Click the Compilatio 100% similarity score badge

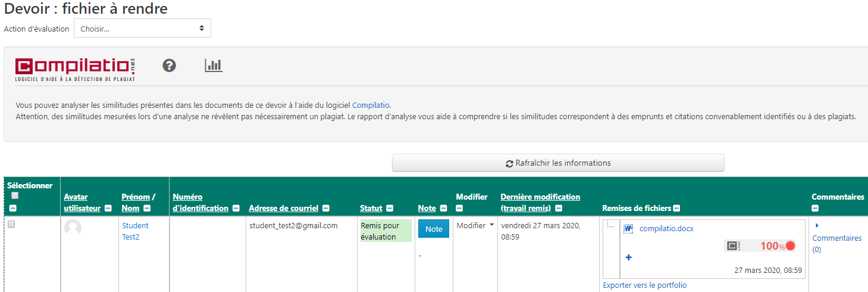click(x=760, y=246)
